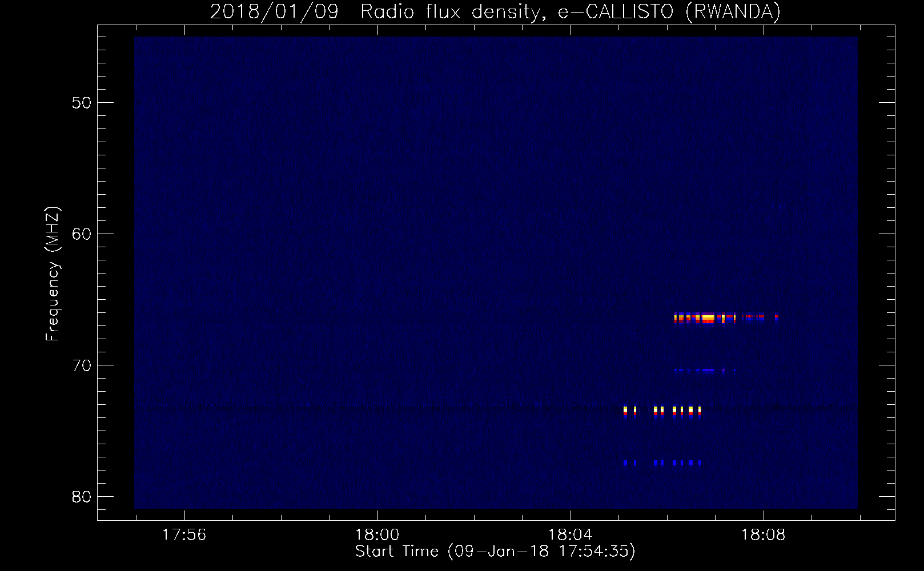Click the 80 frequency tick label
This screenshot has height=571, width=924.
82,497
